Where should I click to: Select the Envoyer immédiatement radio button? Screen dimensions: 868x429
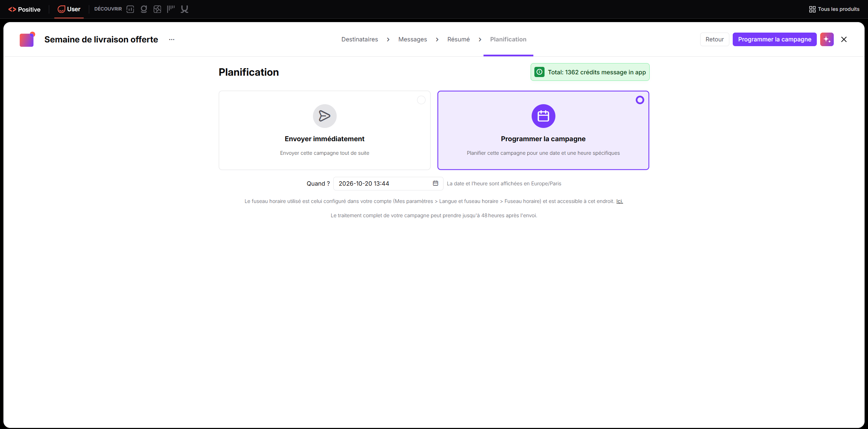tap(421, 100)
